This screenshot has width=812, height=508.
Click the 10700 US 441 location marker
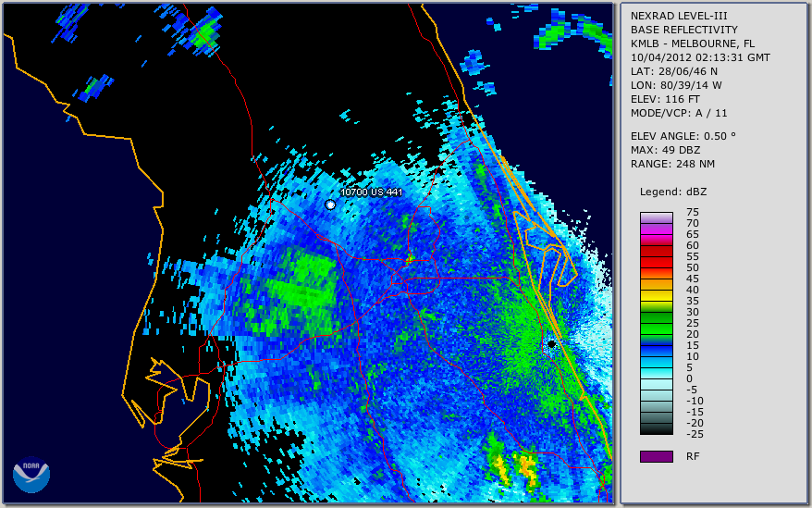330,204
